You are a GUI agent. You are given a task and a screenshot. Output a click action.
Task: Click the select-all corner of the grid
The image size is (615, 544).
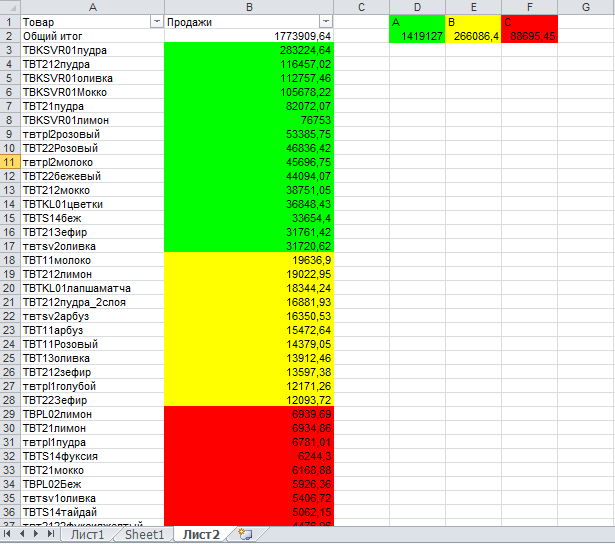(10, 7)
